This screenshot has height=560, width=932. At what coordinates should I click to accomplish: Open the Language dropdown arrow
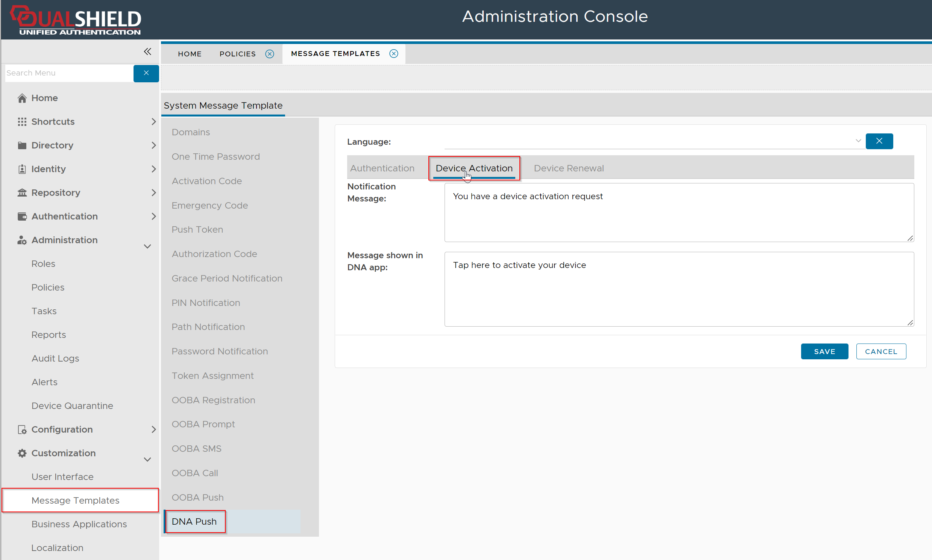coord(858,141)
